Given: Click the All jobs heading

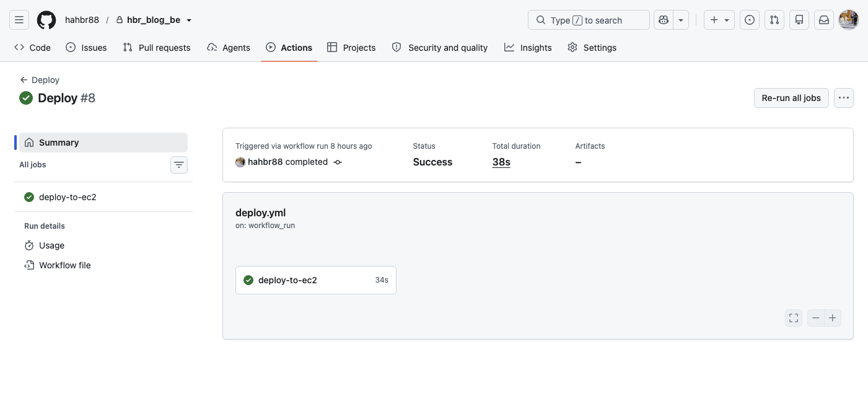Looking at the screenshot, I should tap(33, 165).
